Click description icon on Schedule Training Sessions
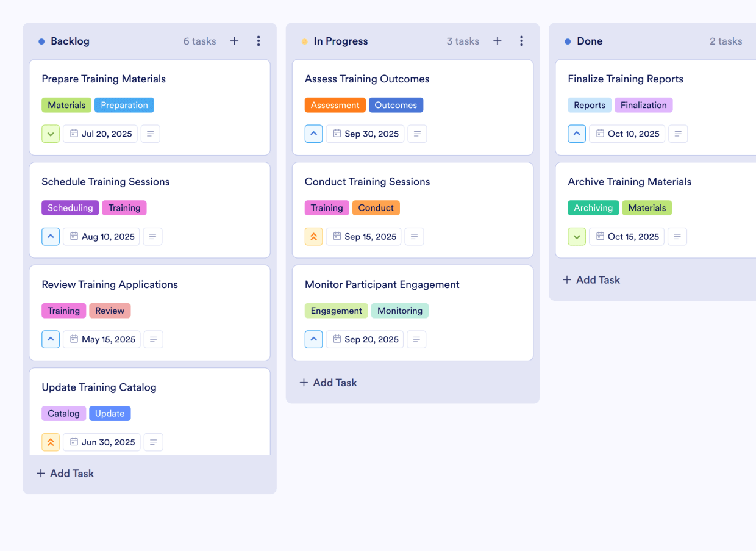 153,237
